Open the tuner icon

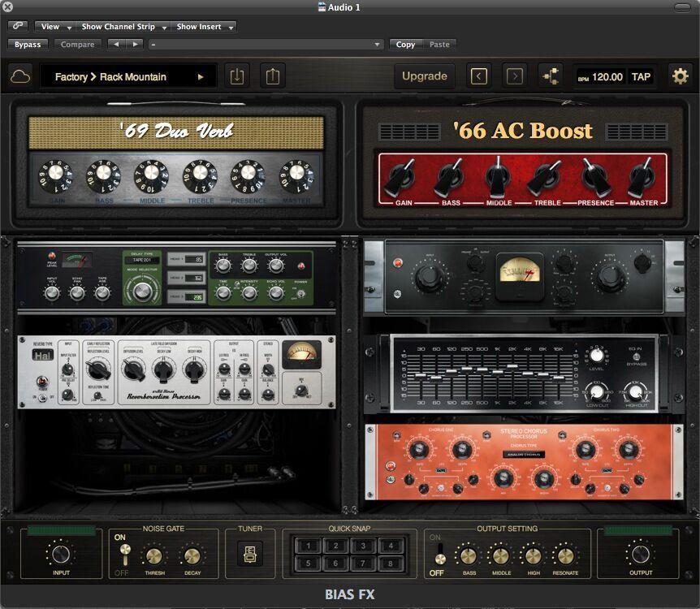pos(250,555)
